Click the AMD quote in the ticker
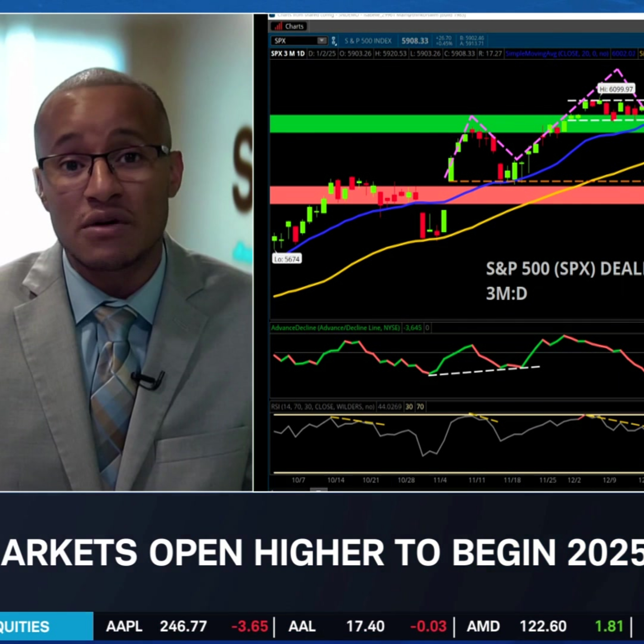Viewport: 644px width, 644px height. pyautogui.click(x=483, y=626)
